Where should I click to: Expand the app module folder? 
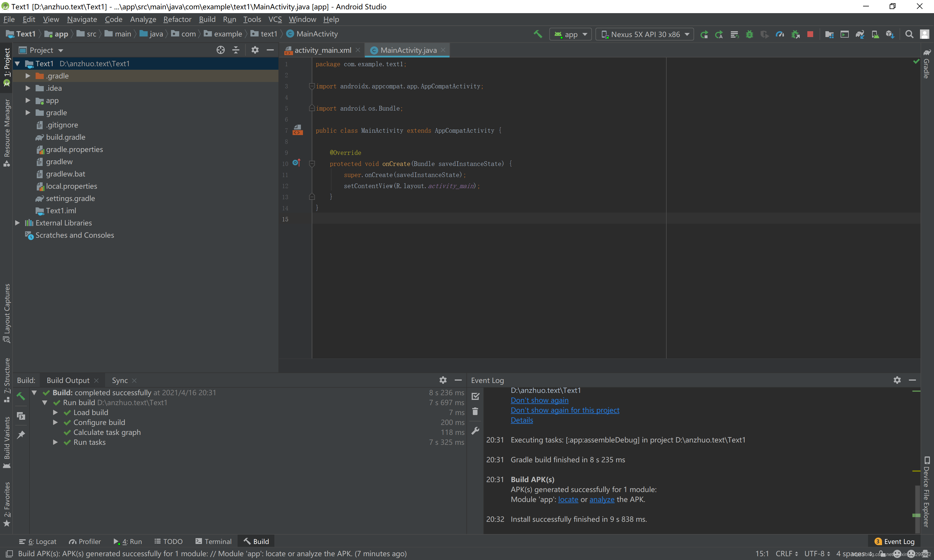coord(27,100)
